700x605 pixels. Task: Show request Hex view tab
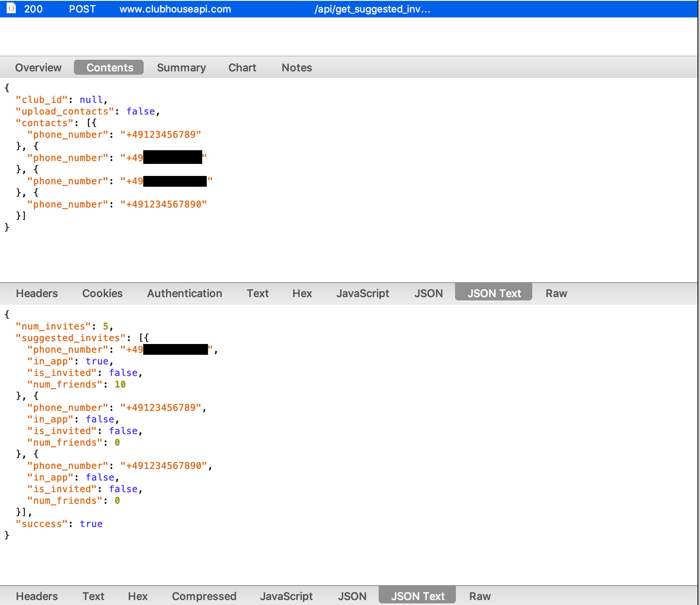click(x=302, y=293)
